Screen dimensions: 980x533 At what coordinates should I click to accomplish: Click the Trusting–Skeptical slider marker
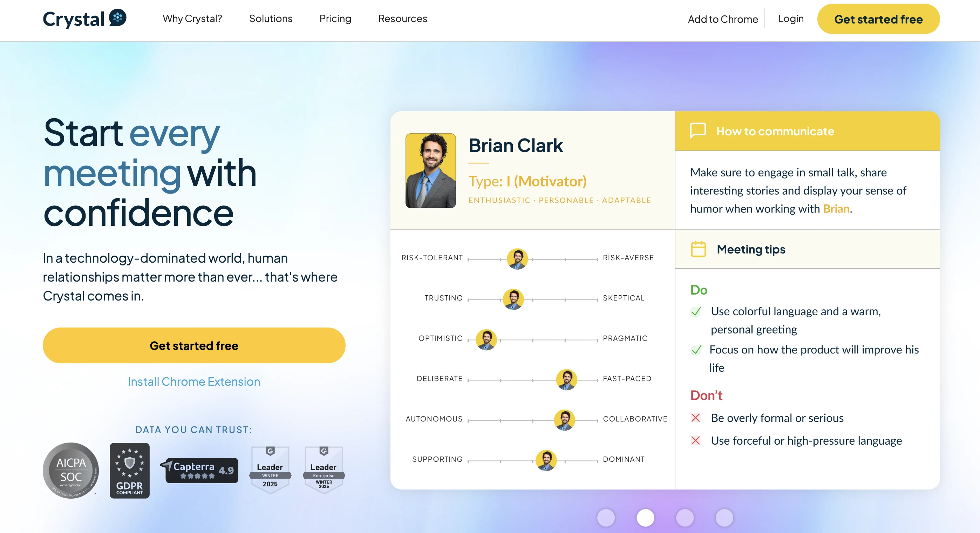513,299
